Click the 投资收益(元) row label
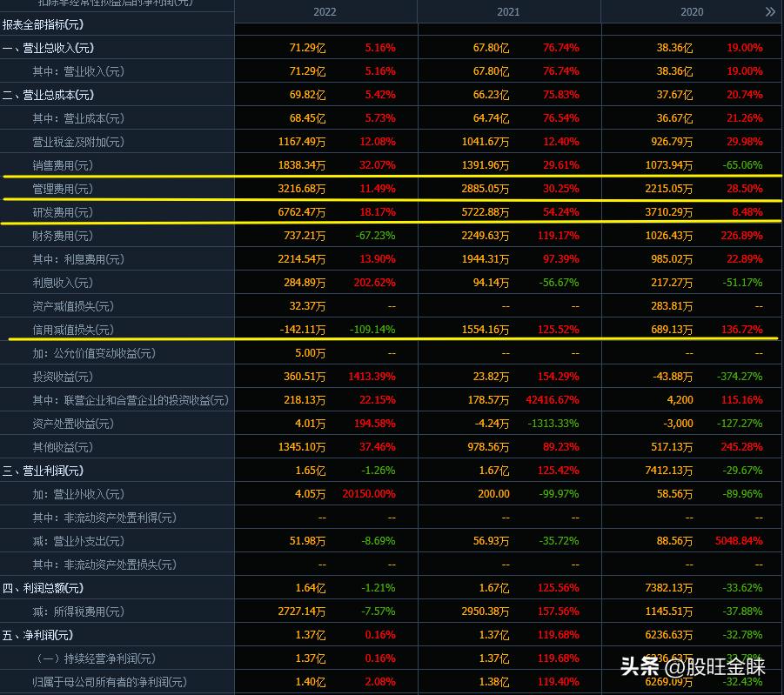Viewport: 784px width, 695px height. pyautogui.click(x=63, y=377)
